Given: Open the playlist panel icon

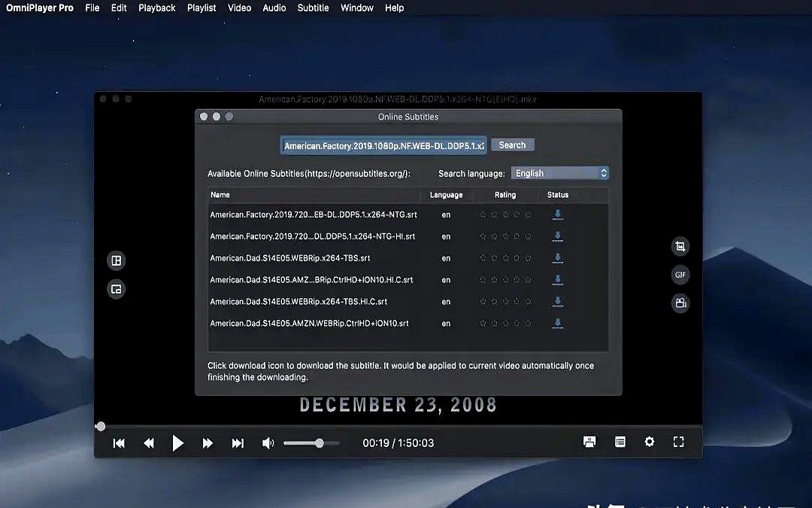Looking at the screenshot, I should [x=620, y=443].
